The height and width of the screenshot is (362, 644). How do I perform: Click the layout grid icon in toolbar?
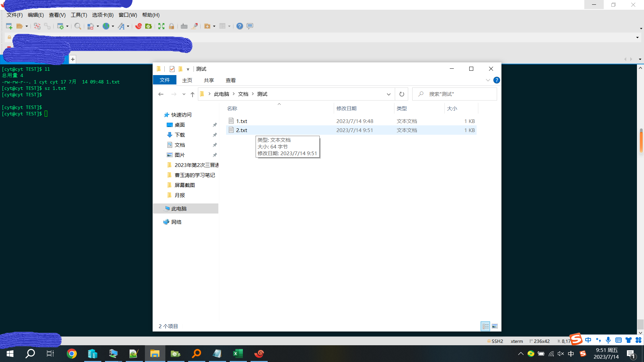(x=222, y=26)
